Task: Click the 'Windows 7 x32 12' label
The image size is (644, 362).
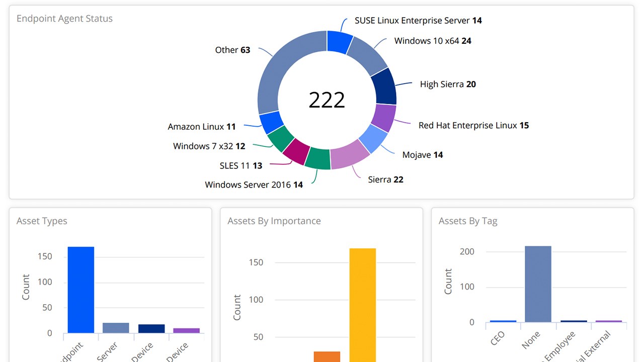Action: pos(209,146)
